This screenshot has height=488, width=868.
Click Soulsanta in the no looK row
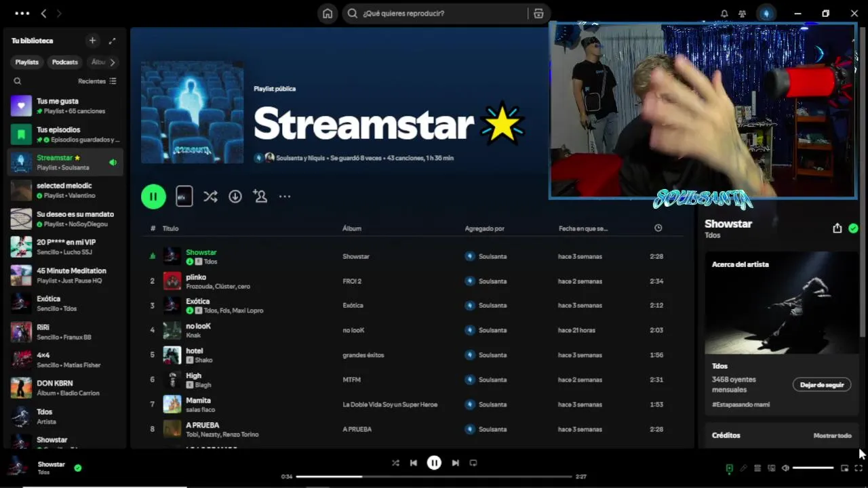tap(492, 330)
